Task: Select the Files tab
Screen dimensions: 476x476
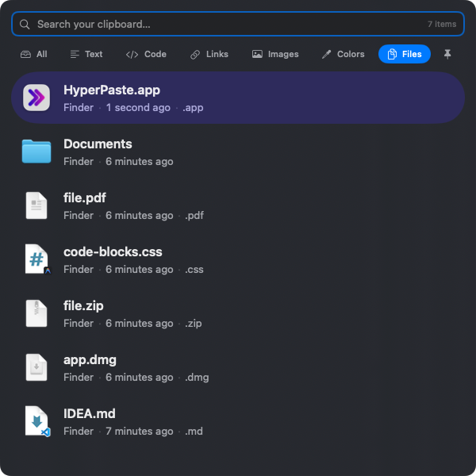Action: pyautogui.click(x=405, y=54)
